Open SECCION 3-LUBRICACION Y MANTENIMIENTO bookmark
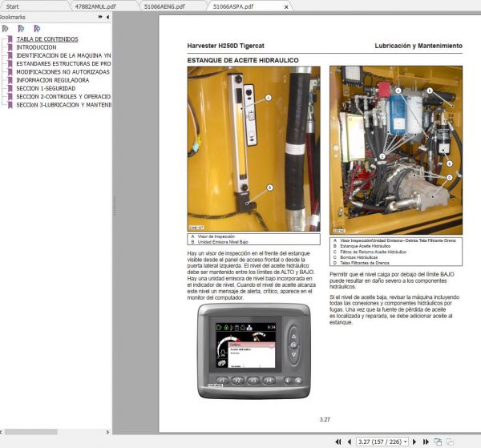 63,105
